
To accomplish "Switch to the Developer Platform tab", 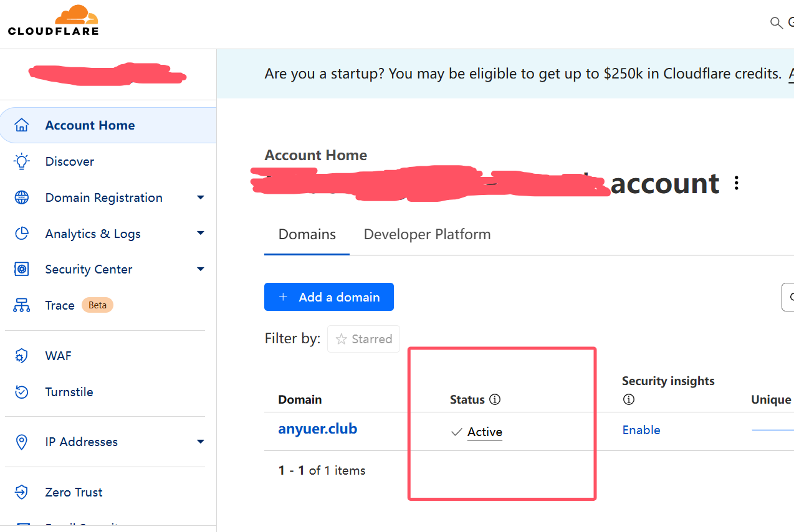I will (x=427, y=234).
